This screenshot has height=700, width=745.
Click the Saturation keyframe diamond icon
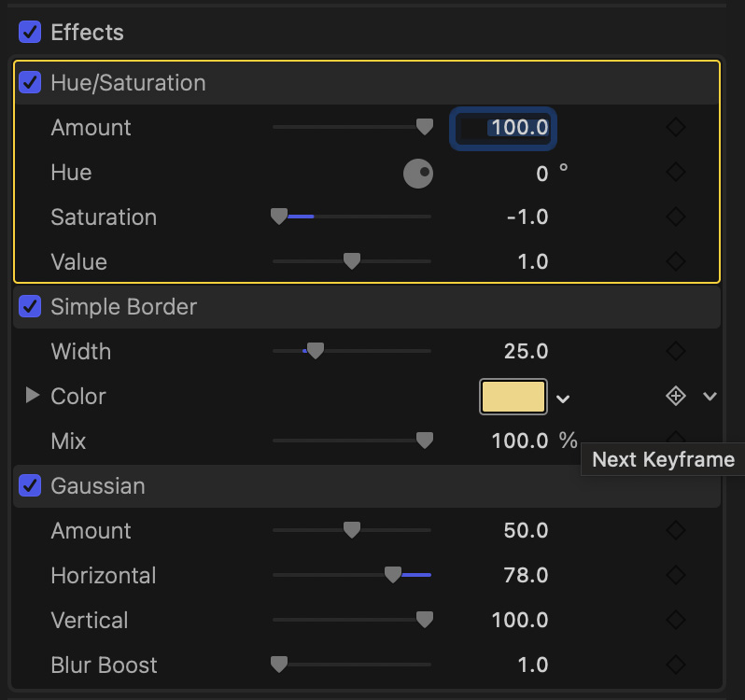(x=676, y=217)
